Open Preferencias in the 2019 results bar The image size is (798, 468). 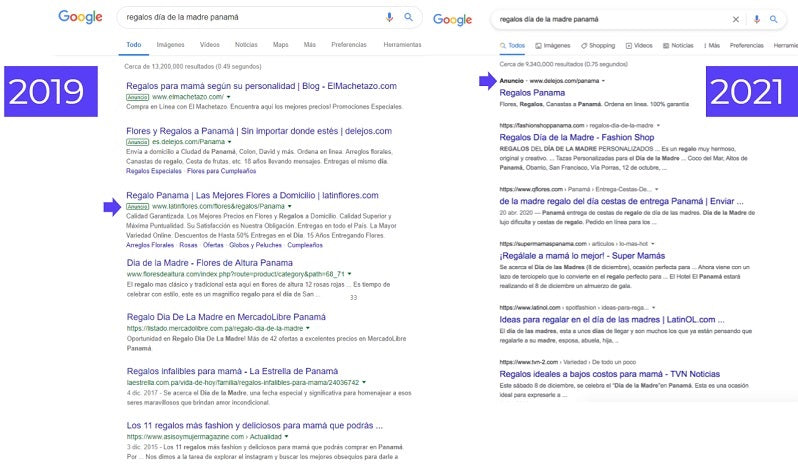tap(349, 45)
